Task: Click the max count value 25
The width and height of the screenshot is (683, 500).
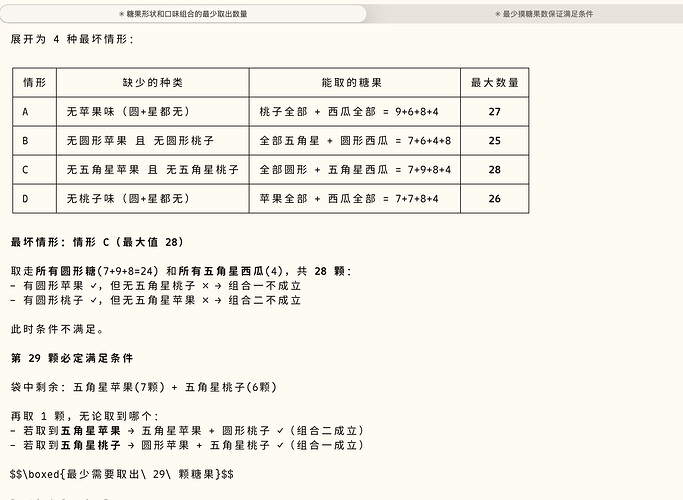Action: (x=494, y=141)
